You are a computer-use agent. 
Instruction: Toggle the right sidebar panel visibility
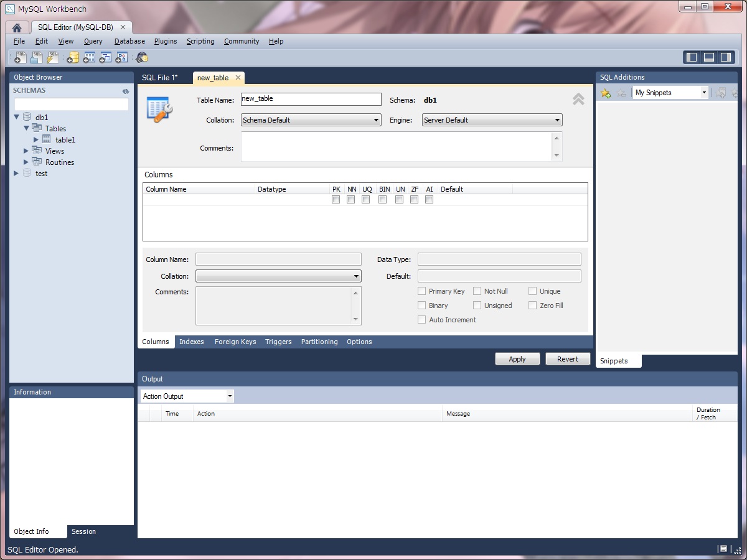point(725,57)
